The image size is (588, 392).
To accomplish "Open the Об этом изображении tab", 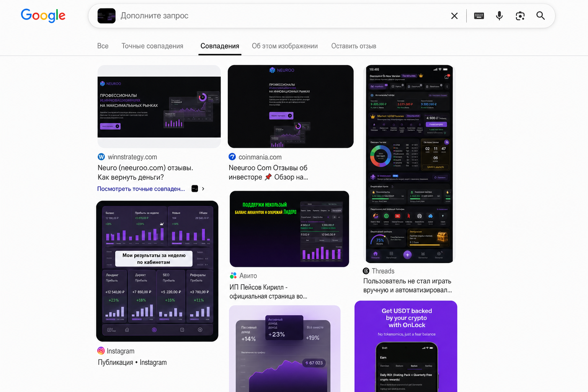I will tap(285, 46).
